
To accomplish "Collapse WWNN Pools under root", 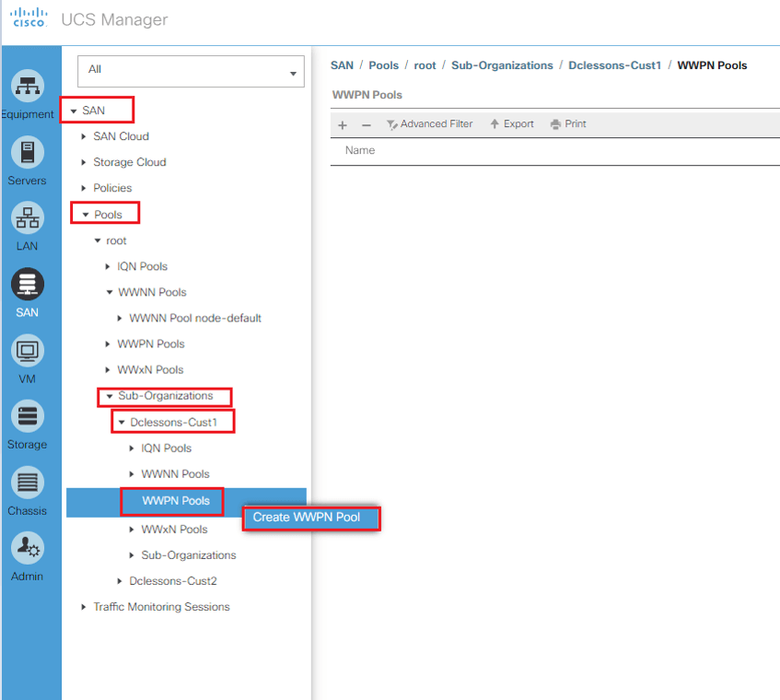I will (x=110, y=292).
